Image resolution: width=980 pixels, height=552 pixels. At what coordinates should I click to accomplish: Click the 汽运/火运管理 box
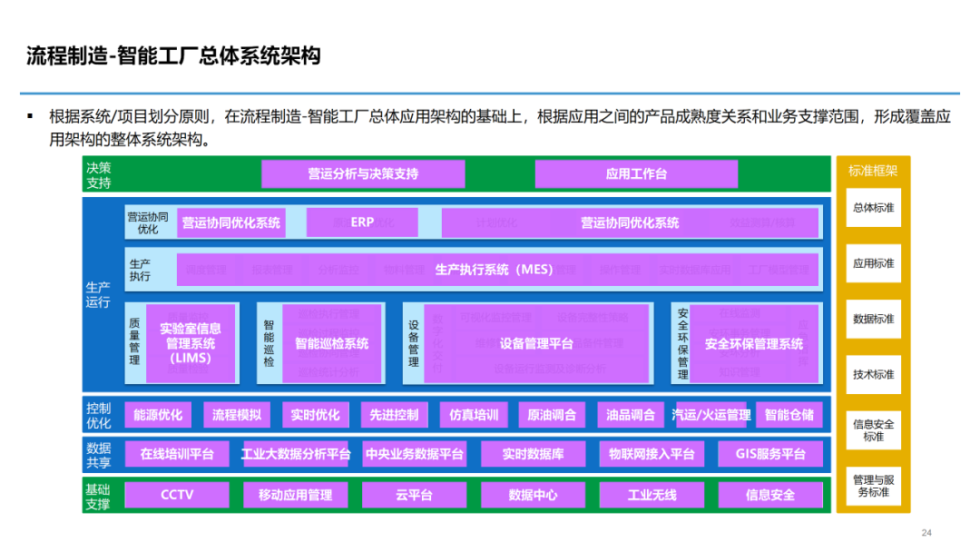711,415
